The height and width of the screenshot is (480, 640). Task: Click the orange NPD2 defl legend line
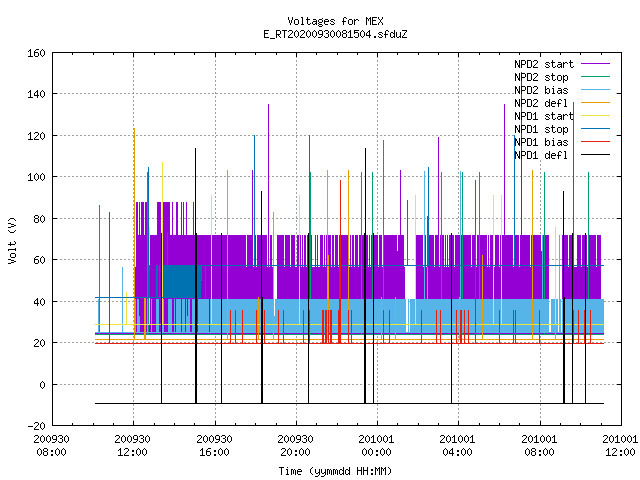(595, 103)
